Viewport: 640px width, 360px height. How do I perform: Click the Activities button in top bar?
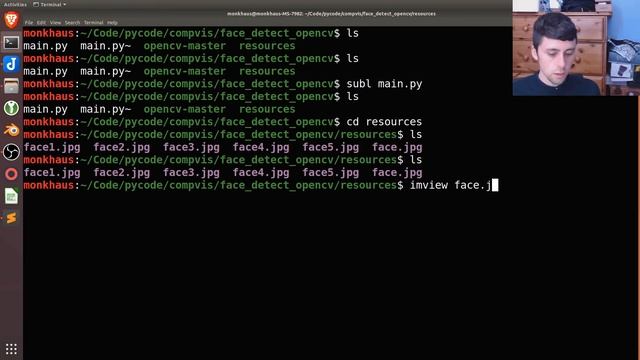coord(15,4)
